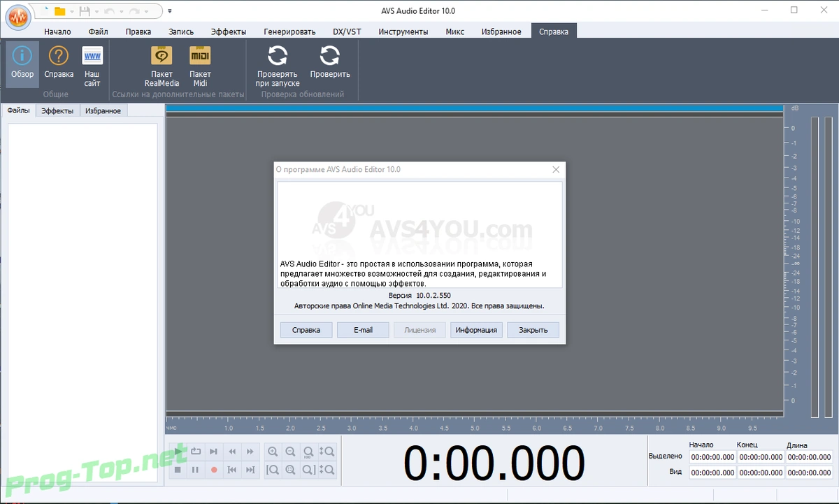Viewport: 839px width, 504px height.
Task: Click Закрыть to close the About dialog
Action: point(533,330)
